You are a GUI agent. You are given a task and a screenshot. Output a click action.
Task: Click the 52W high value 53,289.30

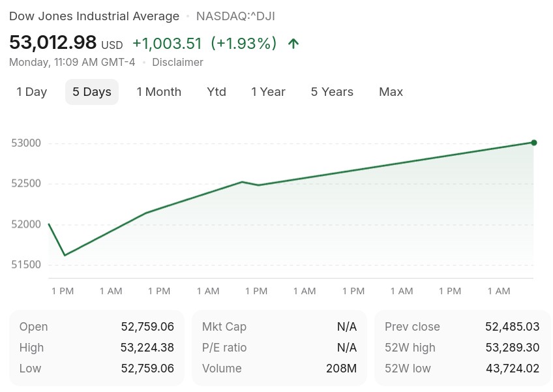tap(512, 348)
